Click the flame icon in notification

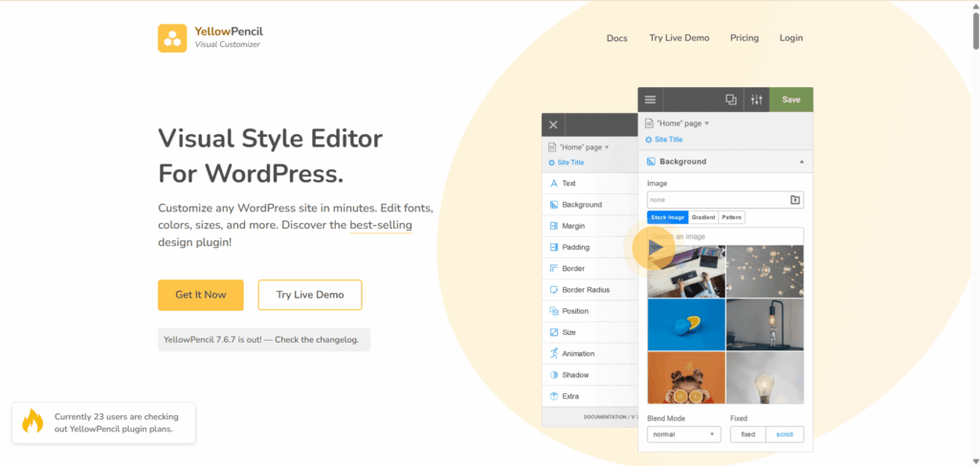click(32, 421)
